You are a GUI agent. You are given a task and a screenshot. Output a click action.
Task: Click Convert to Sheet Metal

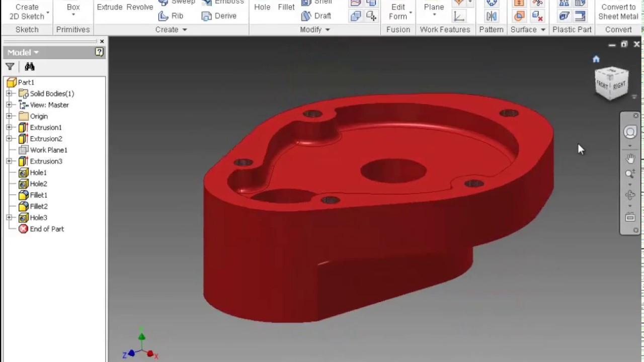point(618,11)
